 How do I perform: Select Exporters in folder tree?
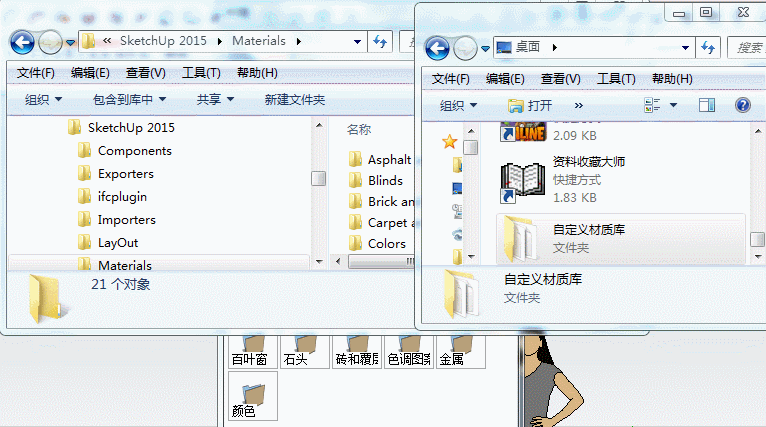(x=116, y=174)
